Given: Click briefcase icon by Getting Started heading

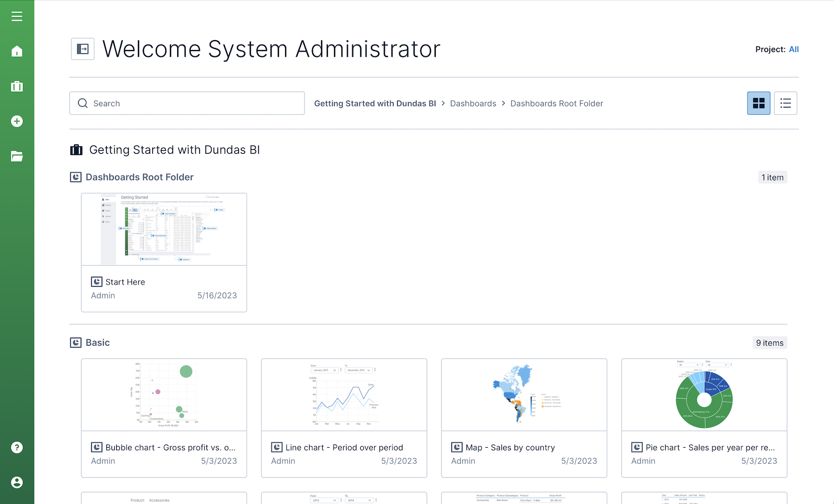Looking at the screenshot, I should coord(76,150).
